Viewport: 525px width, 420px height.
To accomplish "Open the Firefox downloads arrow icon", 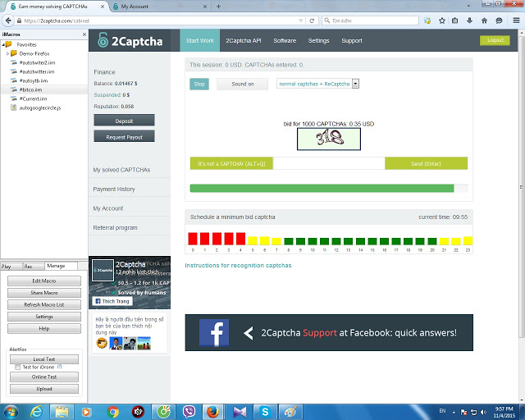I will (x=469, y=21).
